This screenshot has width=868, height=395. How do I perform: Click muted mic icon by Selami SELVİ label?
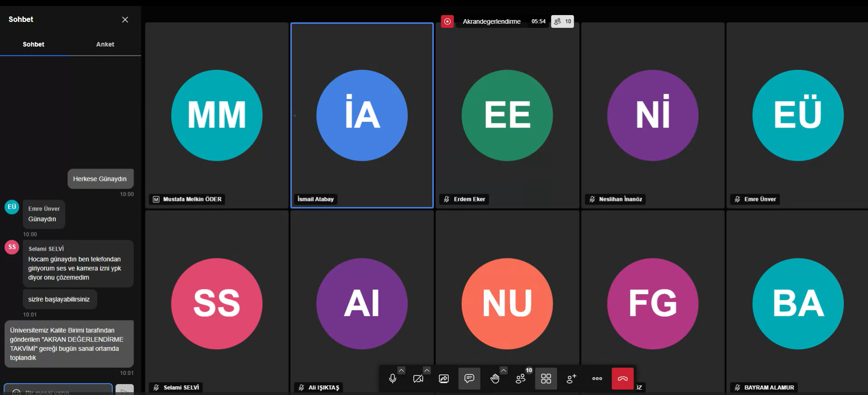[x=156, y=388]
